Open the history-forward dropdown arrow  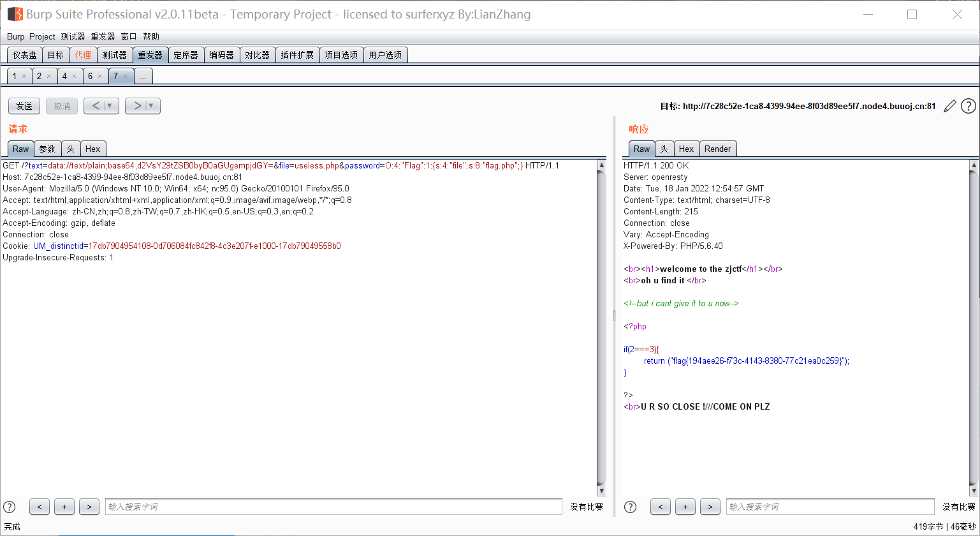point(151,106)
